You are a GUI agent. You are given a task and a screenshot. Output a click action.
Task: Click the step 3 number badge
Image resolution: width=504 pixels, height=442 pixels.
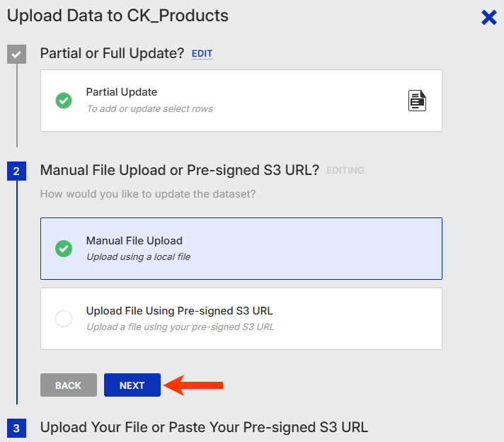(x=17, y=428)
